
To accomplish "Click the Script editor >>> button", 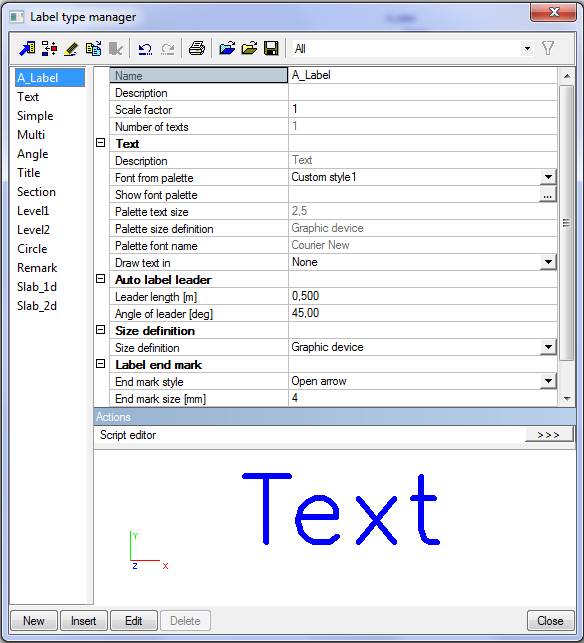I will click(548, 435).
